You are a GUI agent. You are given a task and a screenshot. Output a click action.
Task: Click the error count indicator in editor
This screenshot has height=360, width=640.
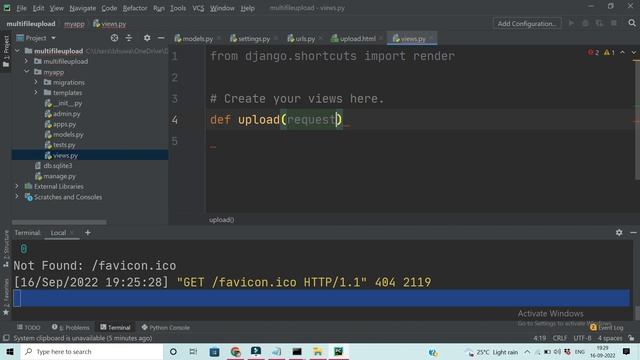tap(593, 53)
